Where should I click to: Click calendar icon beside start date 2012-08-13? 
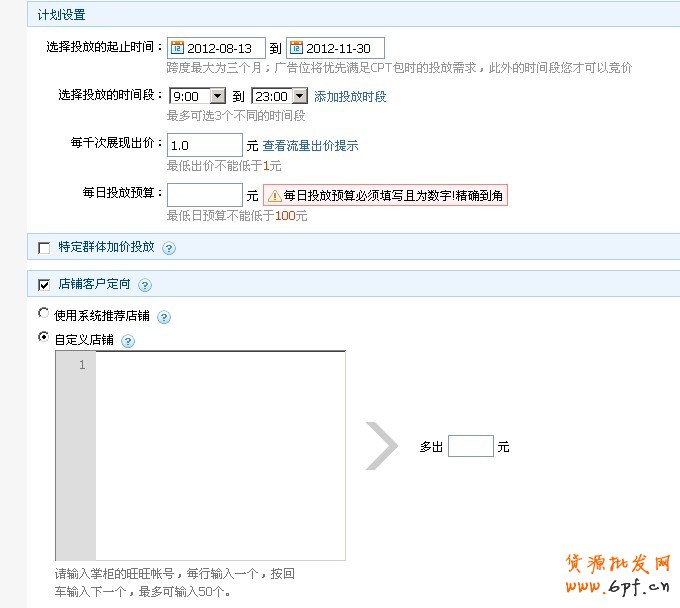[x=178, y=48]
